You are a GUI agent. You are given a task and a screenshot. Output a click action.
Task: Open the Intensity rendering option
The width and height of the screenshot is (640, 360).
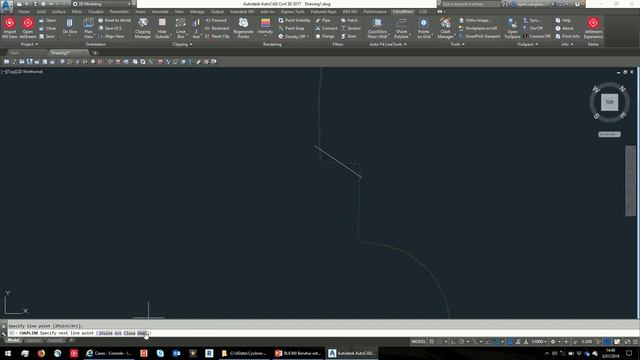coord(265,27)
